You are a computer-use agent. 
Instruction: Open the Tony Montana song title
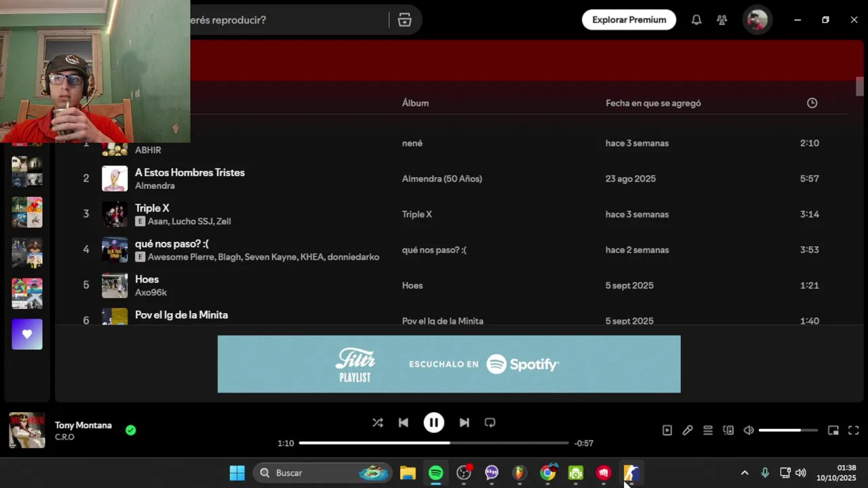tap(83, 425)
